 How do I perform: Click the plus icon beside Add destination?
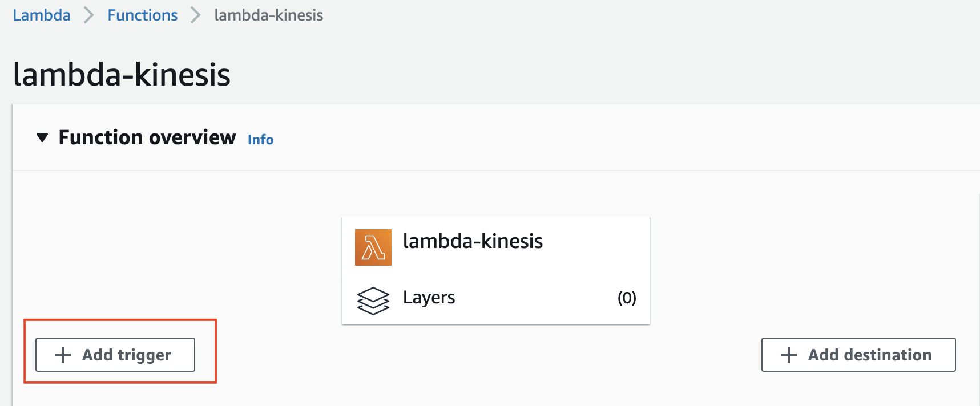point(788,355)
